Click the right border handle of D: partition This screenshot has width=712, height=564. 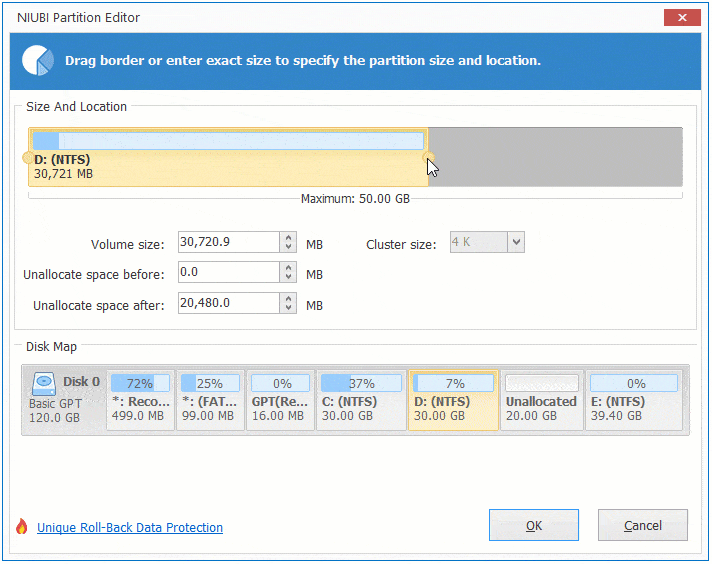tap(429, 157)
